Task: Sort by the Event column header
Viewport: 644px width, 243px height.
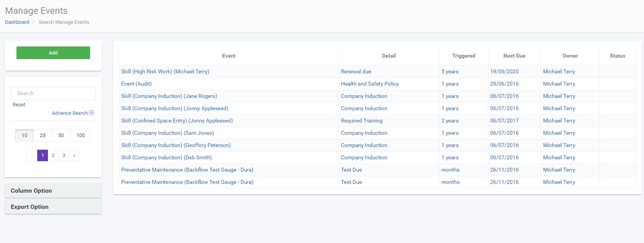Action: [229, 56]
